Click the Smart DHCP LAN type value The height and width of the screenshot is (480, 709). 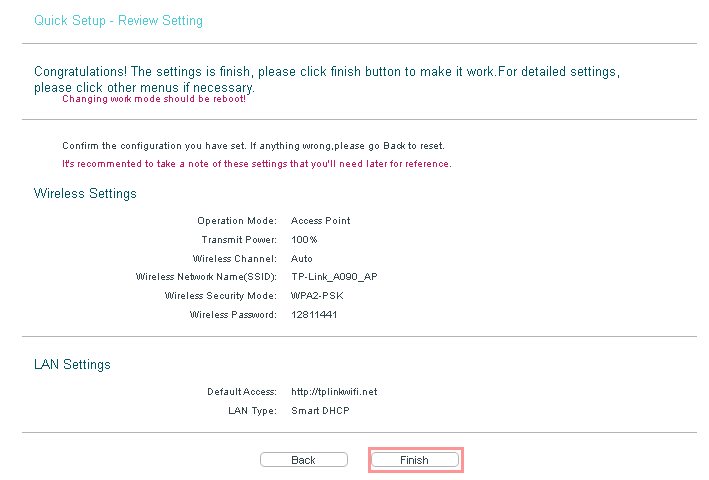[320, 411]
